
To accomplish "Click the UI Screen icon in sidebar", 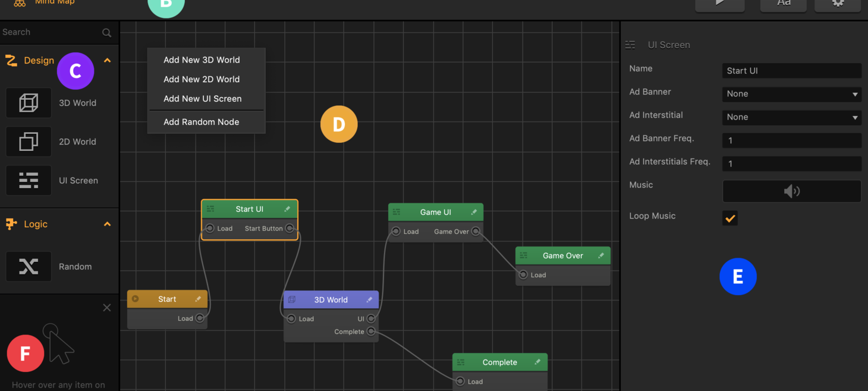I will tap(29, 180).
